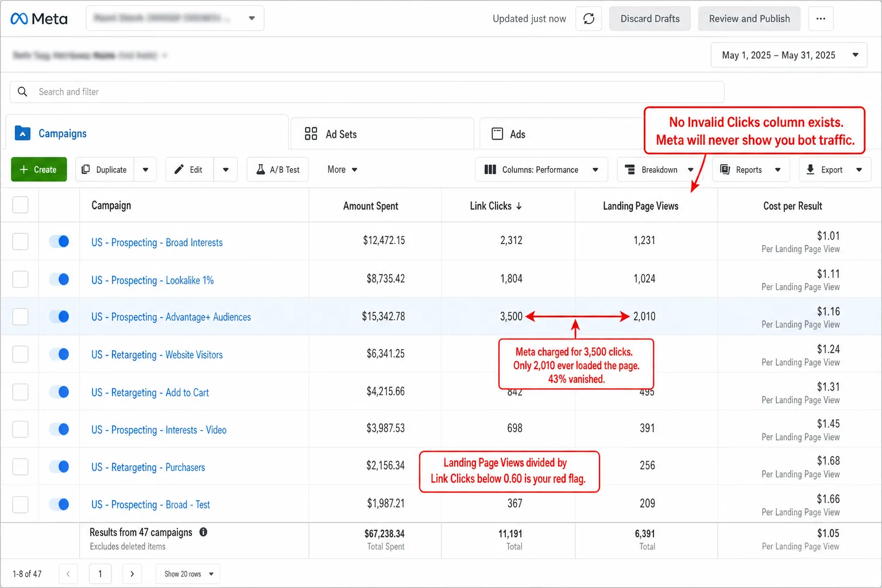Image resolution: width=882 pixels, height=588 pixels.
Task: Click the A/B Test flask icon
Action: [260, 169]
